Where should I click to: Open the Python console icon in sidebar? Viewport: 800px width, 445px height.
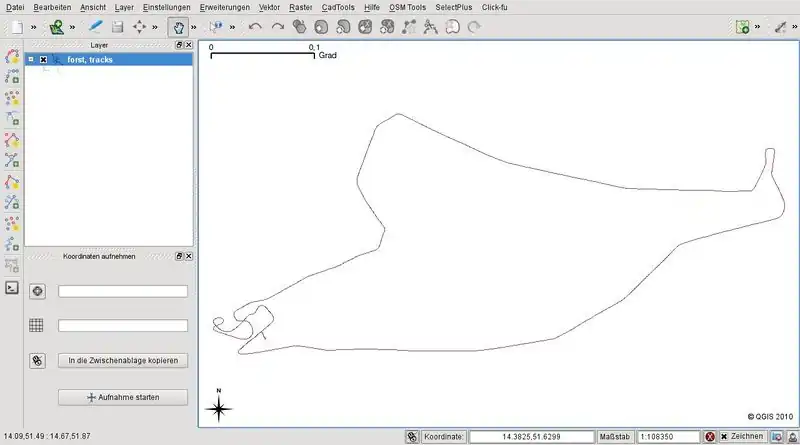12,287
